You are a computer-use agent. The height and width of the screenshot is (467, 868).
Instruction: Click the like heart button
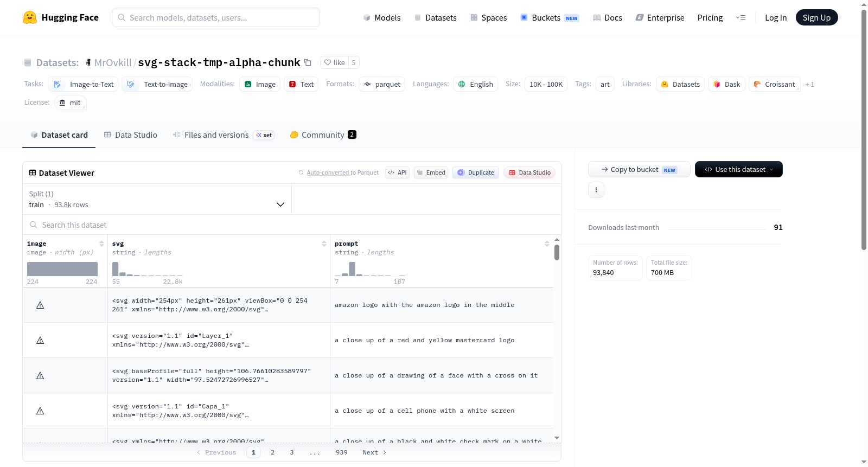coord(334,62)
